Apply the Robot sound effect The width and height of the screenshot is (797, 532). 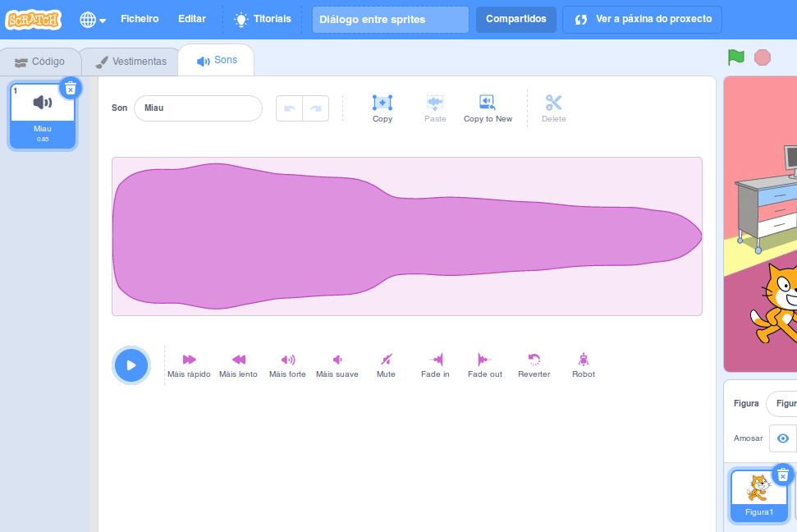583,365
